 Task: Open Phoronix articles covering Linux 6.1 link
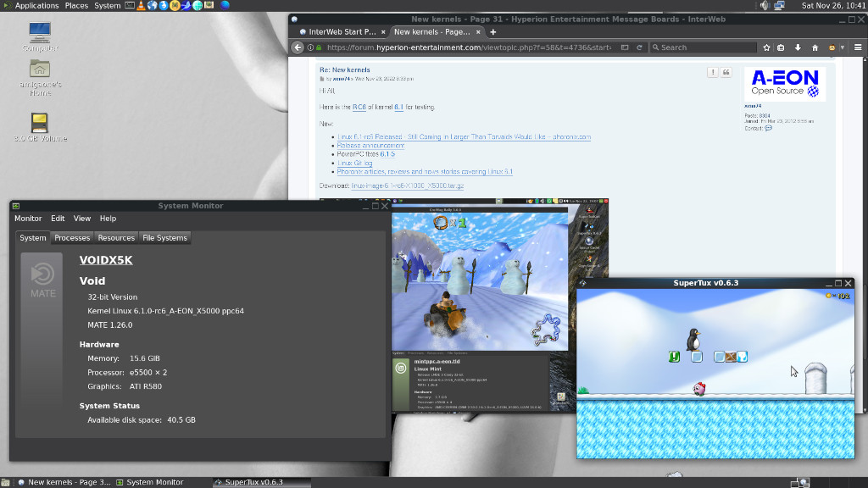[425, 172]
